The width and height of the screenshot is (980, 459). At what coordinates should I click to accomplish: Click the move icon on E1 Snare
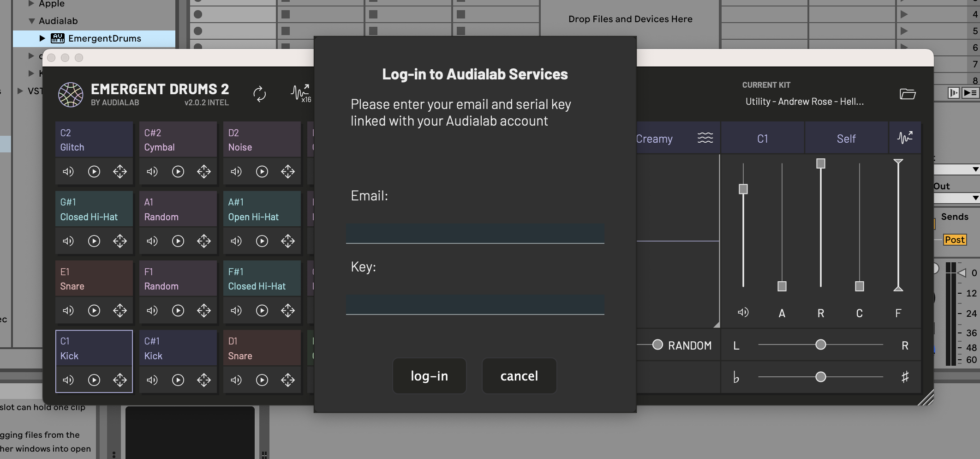[x=120, y=310]
